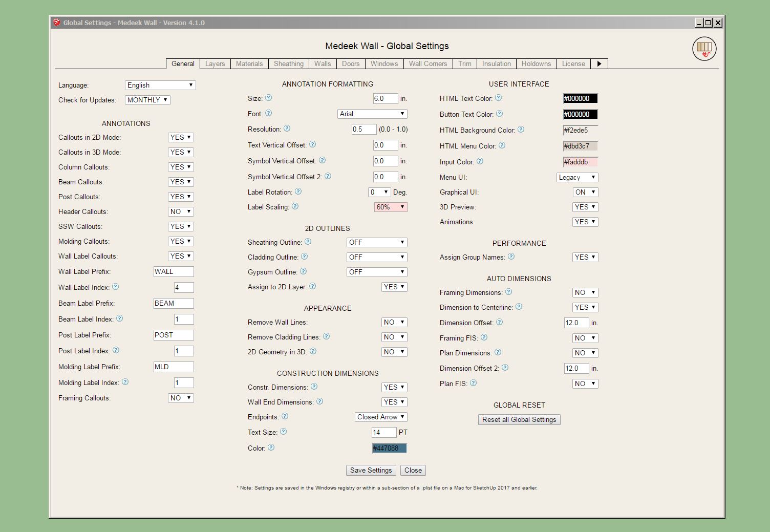Click the Close button at bottom
The height and width of the screenshot is (532, 770).
(413, 470)
